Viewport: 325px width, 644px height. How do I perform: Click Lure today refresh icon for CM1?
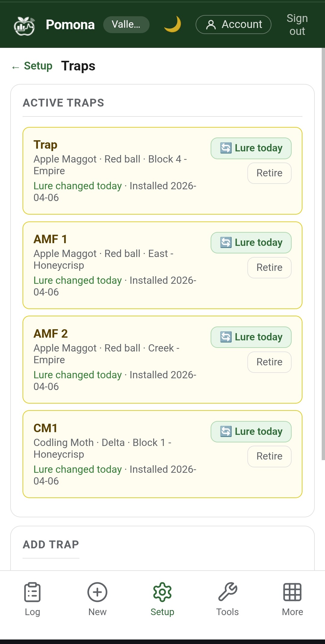(226, 432)
